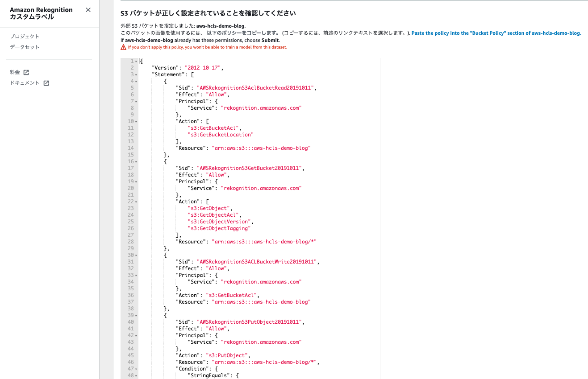The image size is (588, 379).
Task: Click "s3:GetBucketAcl" on line 36
Action: 232,295
